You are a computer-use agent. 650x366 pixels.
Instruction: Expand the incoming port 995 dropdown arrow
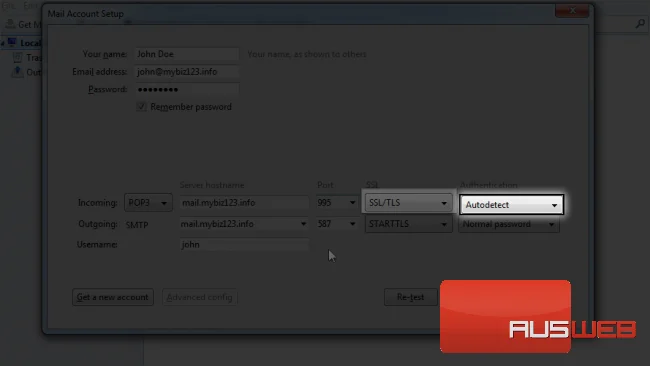[x=352, y=203]
